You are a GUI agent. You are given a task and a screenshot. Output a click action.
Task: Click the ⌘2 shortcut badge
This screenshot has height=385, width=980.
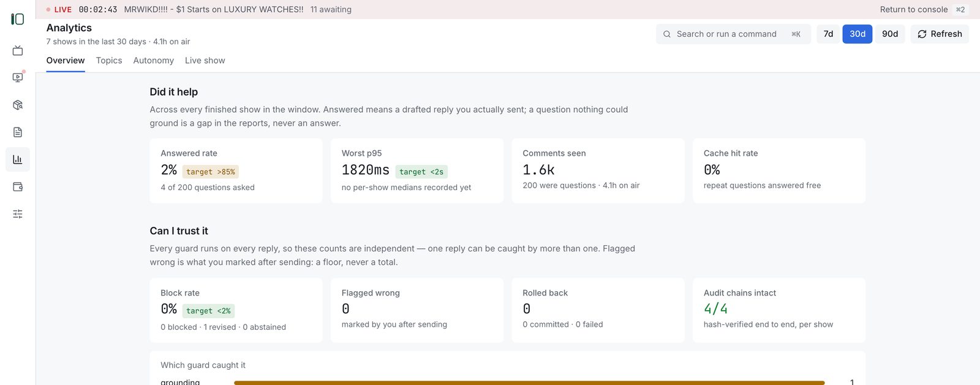pyautogui.click(x=960, y=9)
